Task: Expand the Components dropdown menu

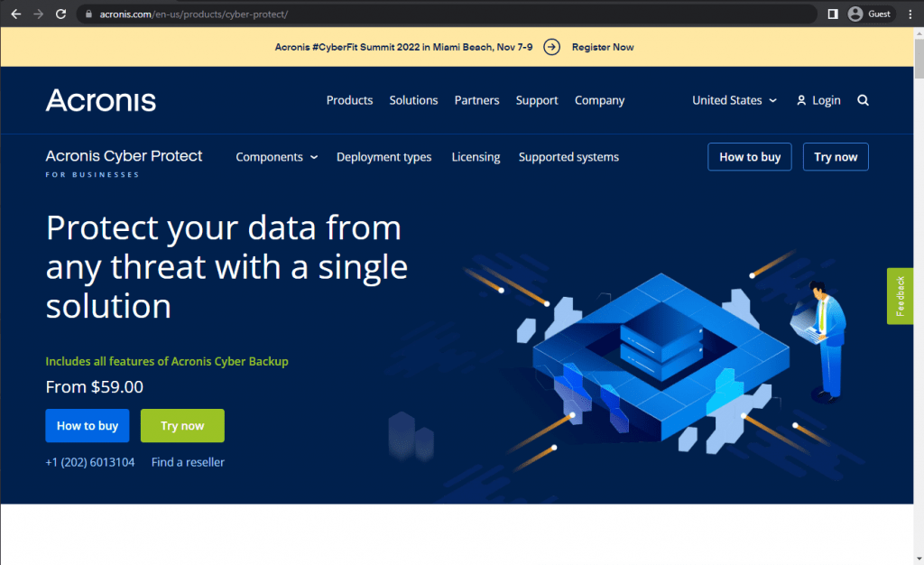Action: (276, 157)
